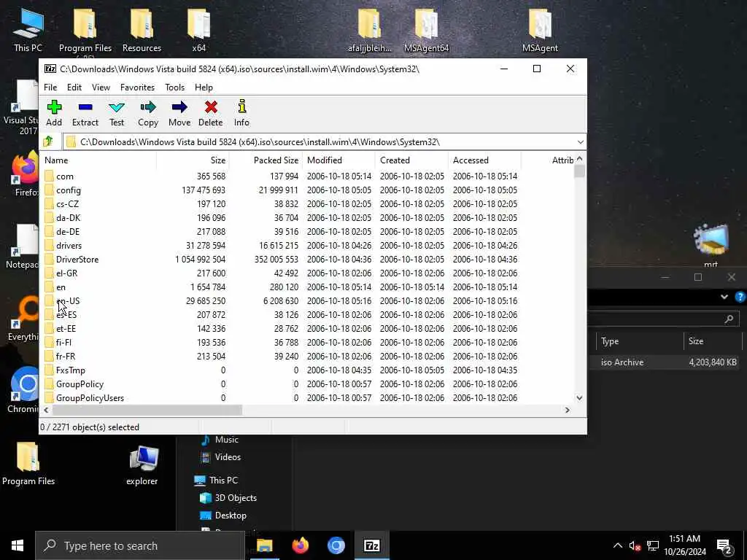Click the Type column header in Explorer window
The image size is (747, 560).
[x=639, y=341]
